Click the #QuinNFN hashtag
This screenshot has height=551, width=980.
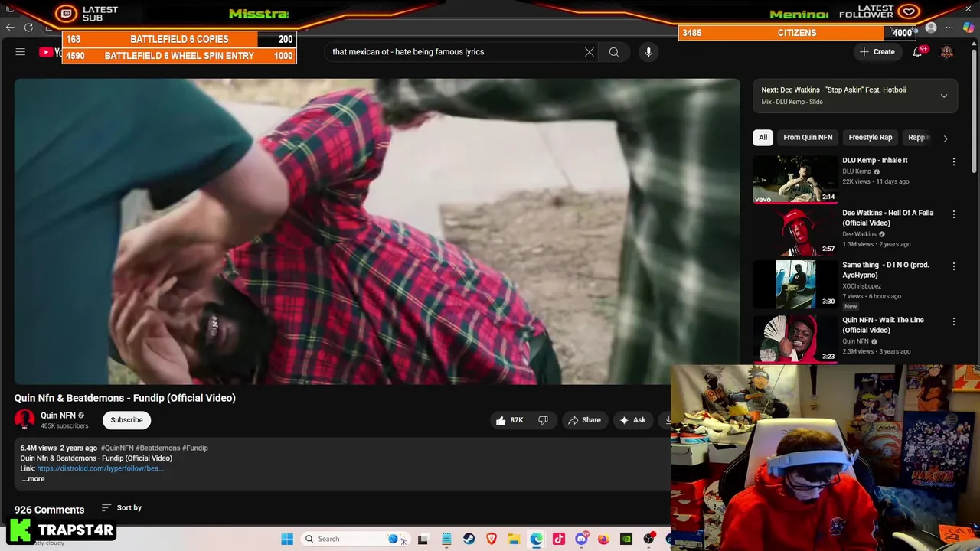pyautogui.click(x=117, y=448)
